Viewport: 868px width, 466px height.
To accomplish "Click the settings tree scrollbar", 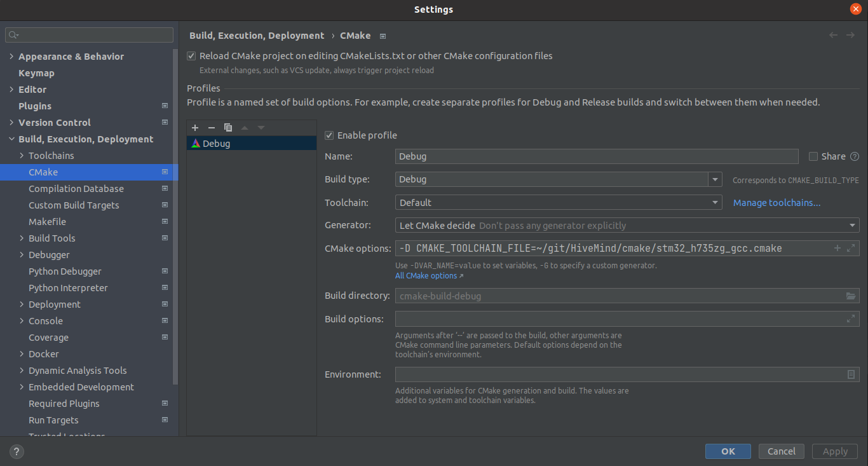I will point(176,216).
